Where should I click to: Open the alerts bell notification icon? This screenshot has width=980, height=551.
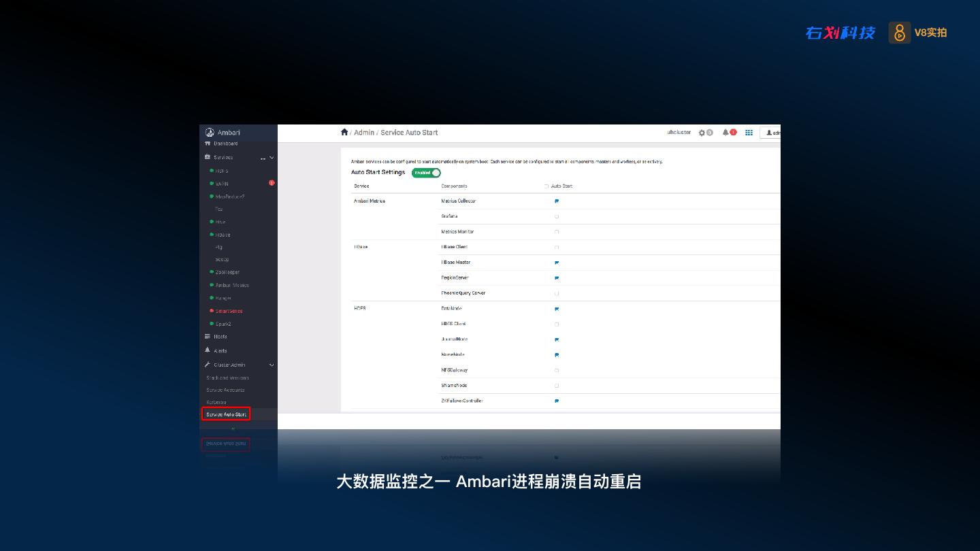click(x=726, y=133)
